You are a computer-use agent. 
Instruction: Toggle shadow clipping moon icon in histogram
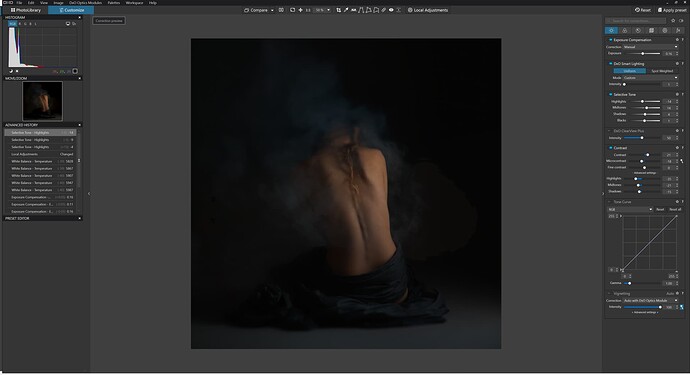click(x=11, y=71)
